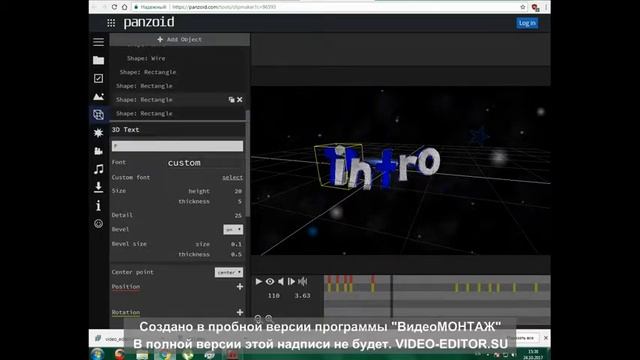Click the browser home button

click(x=124, y=7)
